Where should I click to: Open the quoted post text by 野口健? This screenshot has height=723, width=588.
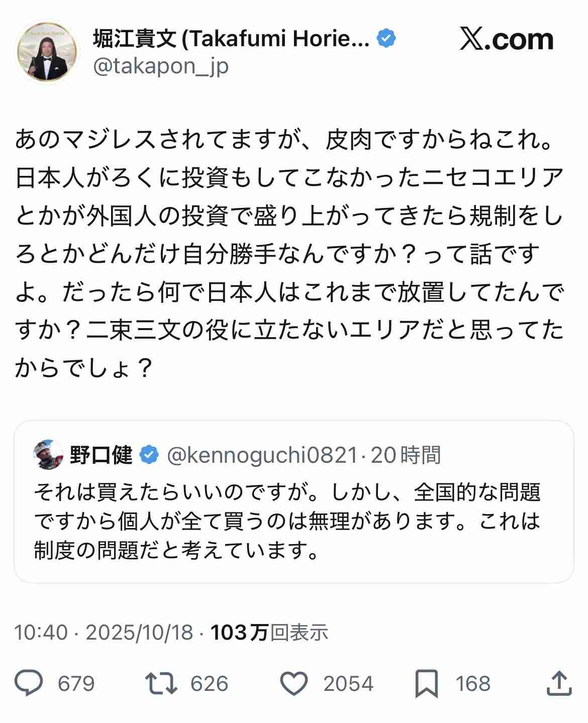[287, 522]
